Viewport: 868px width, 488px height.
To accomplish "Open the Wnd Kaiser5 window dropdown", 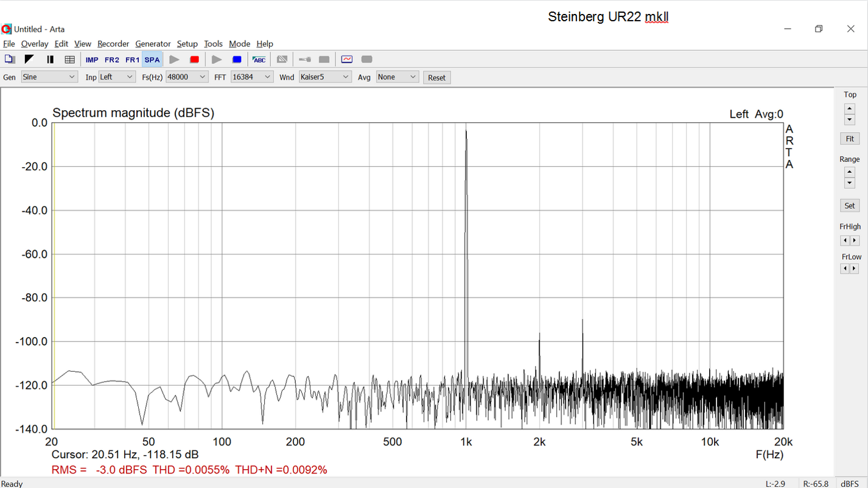I will tap(324, 77).
